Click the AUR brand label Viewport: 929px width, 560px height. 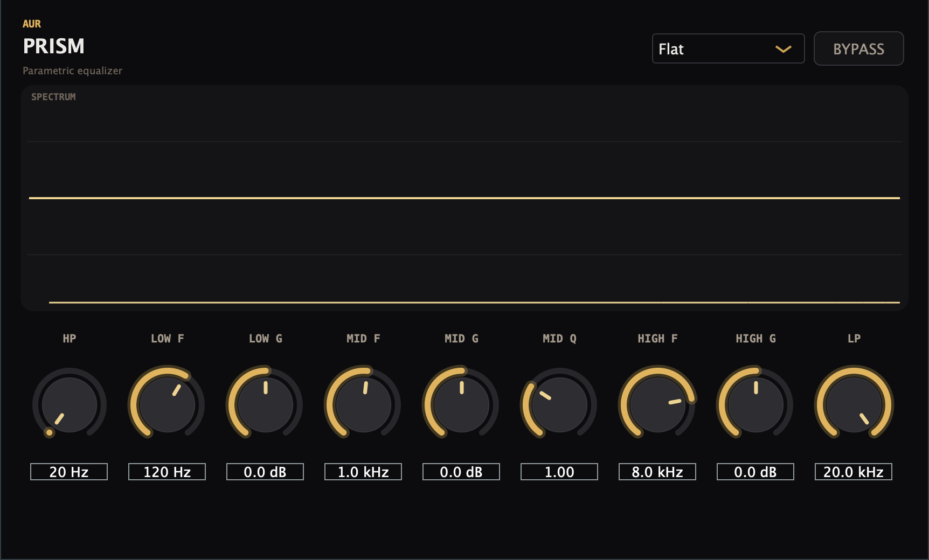tap(32, 24)
